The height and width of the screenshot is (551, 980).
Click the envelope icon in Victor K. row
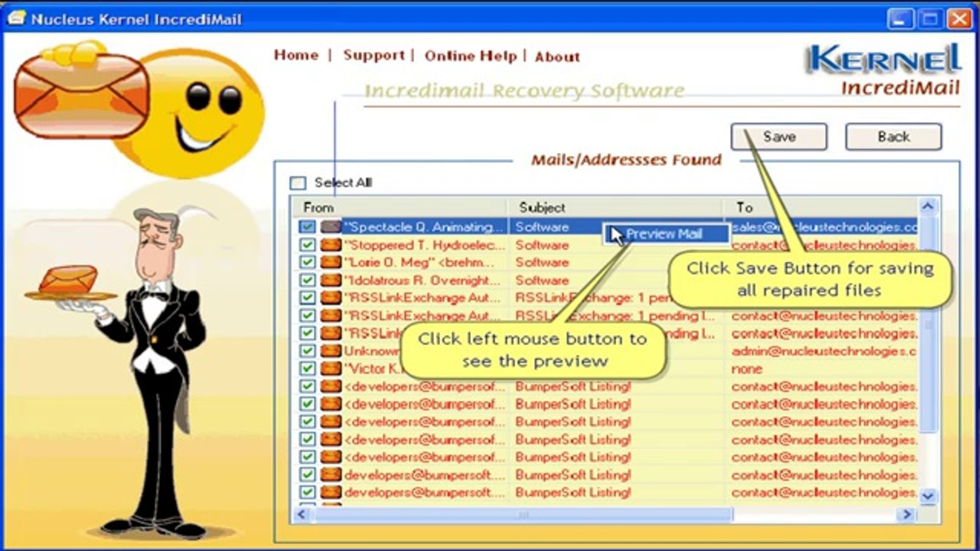[331, 368]
